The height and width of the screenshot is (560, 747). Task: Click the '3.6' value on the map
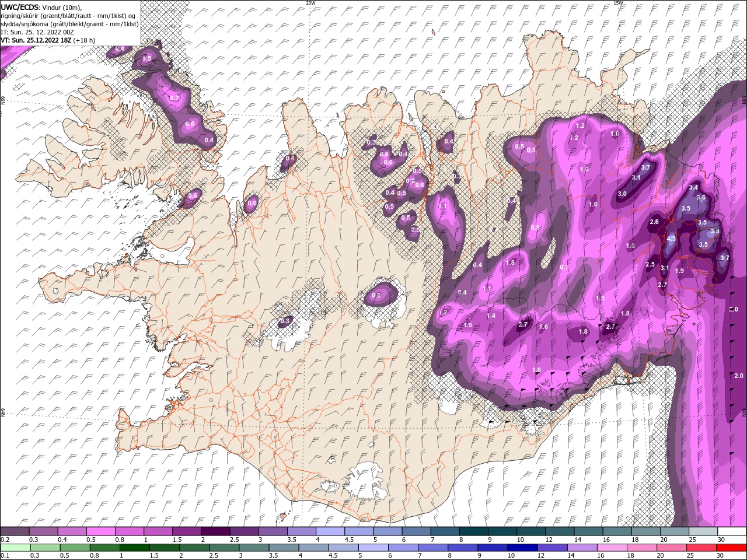pyautogui.click(x=701, y=198)
